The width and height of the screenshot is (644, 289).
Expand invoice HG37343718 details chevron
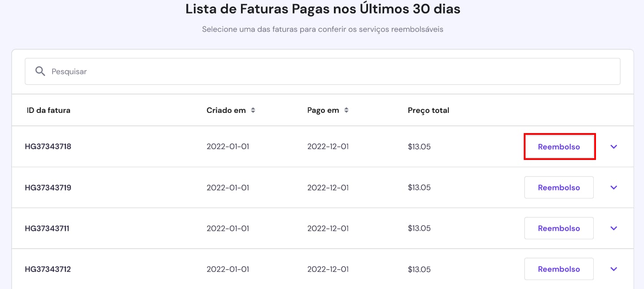[x=614, y=147]
